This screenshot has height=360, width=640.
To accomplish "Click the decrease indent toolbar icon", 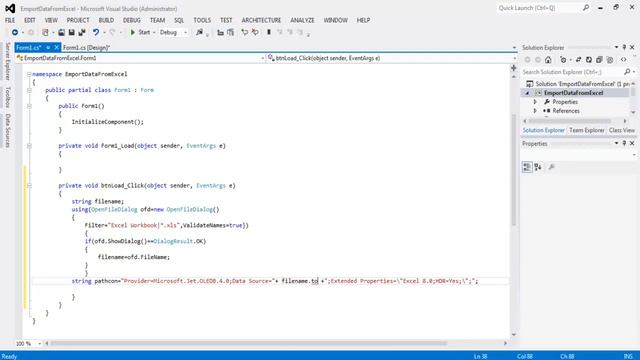I will [x=220, y=32].
